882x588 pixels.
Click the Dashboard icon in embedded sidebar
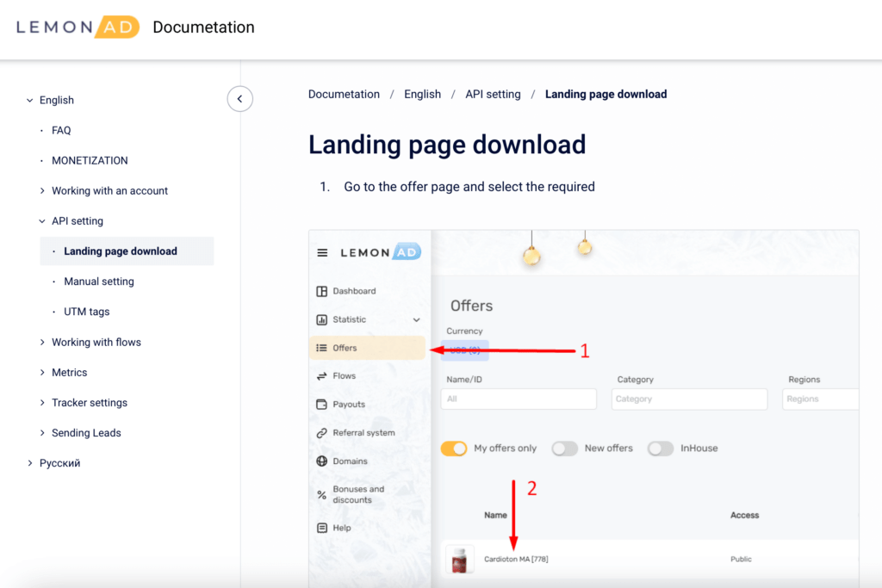(322, 291)
